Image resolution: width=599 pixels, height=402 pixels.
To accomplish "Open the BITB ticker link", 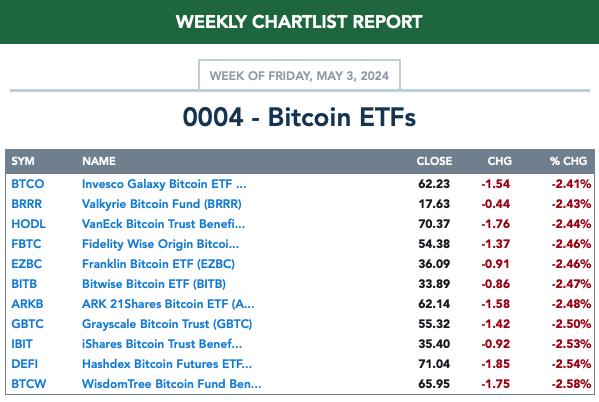I will 24,284.
